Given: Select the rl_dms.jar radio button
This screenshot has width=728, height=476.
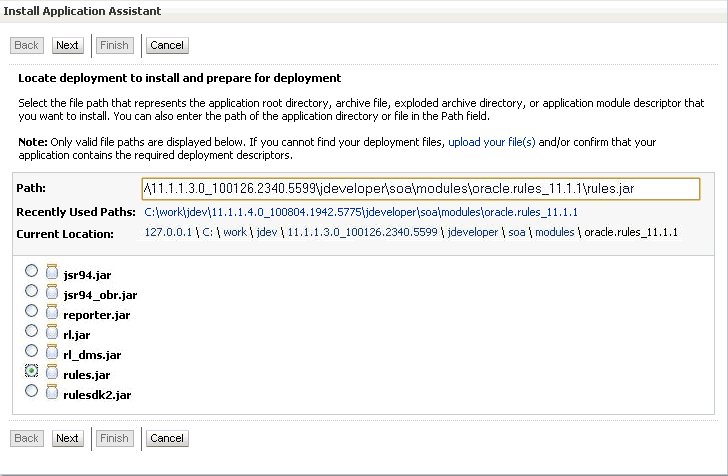Looking at the screenshot, I should click(x=31, y=350).
